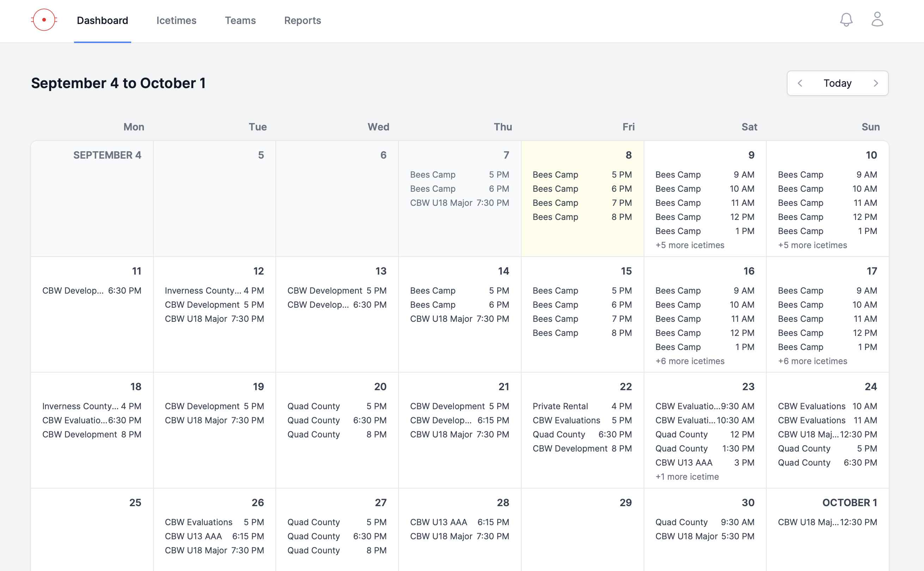Select the empty September 29 day number
Image resolution: width=924 pixels, height=571 pixels.
click(x=626, y=502)
